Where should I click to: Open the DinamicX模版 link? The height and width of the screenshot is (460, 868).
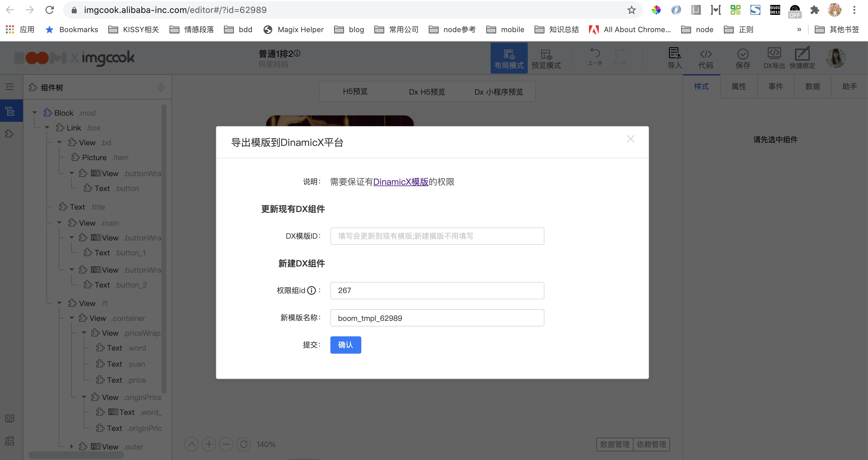point(401,182)
